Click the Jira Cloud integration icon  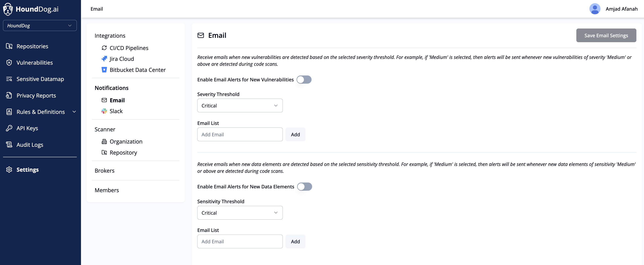(104, 59)
